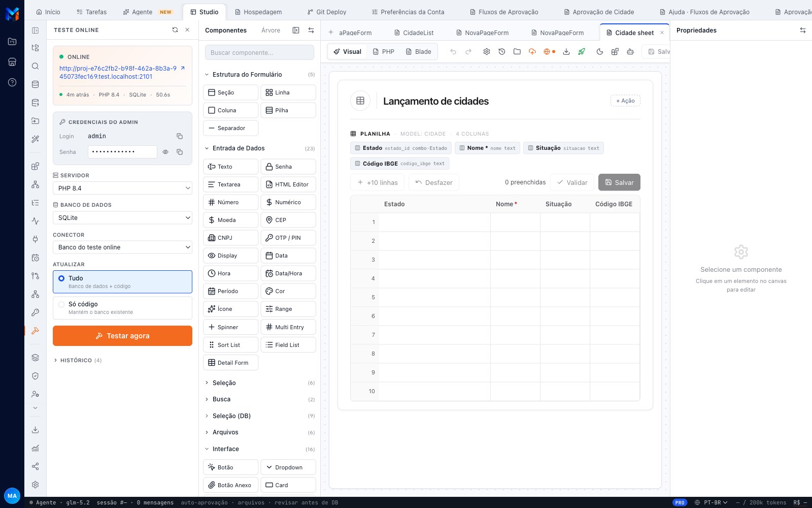Switch editor to Visual mode
This screenshot has width=812, height=508.
348,52
